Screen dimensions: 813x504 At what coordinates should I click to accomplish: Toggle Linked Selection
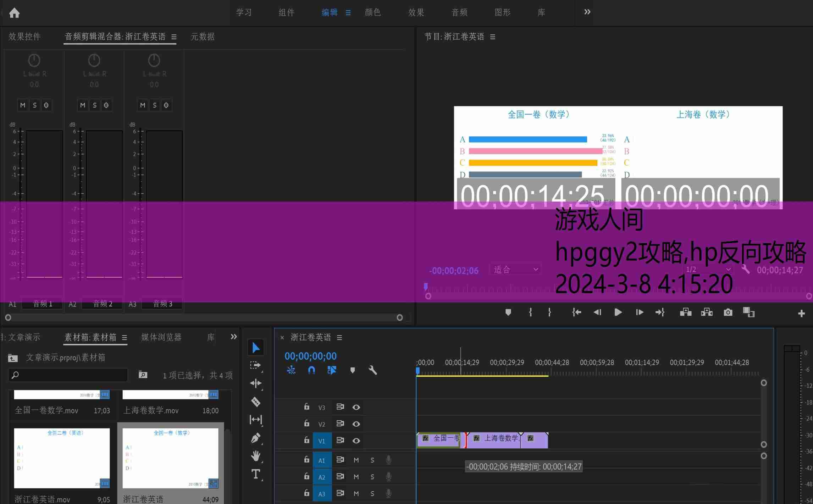(x=332, y=370)
